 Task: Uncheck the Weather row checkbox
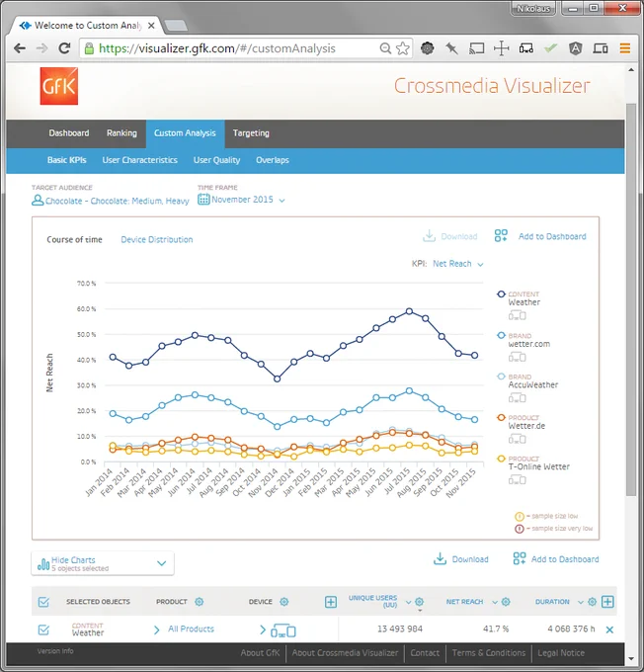[x=43, y=630]
